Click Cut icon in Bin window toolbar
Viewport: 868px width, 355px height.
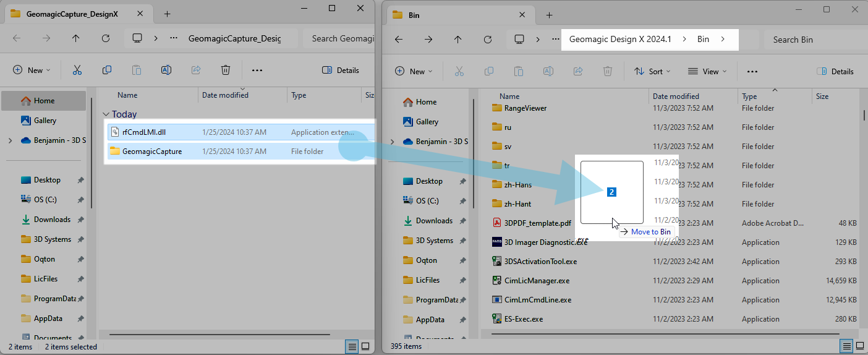[459, 71]
